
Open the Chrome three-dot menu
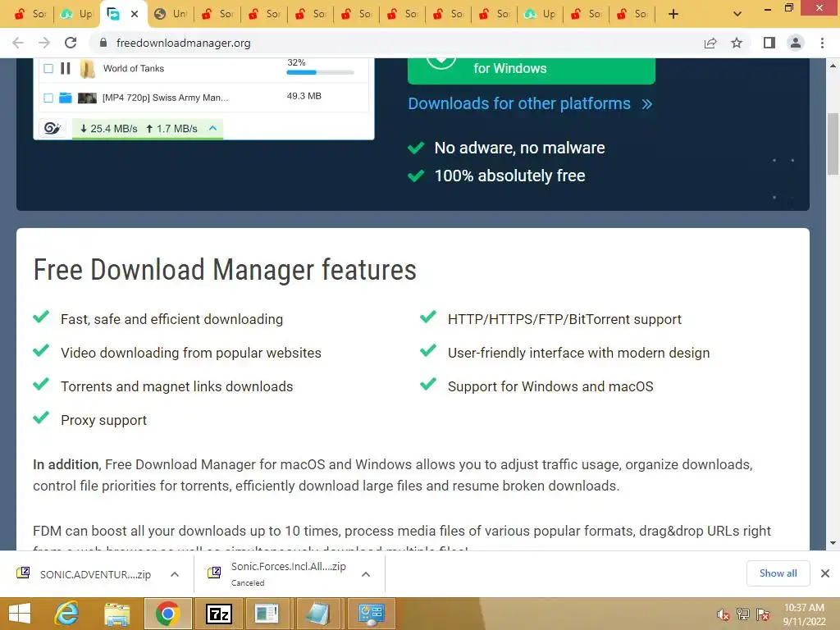822,43
